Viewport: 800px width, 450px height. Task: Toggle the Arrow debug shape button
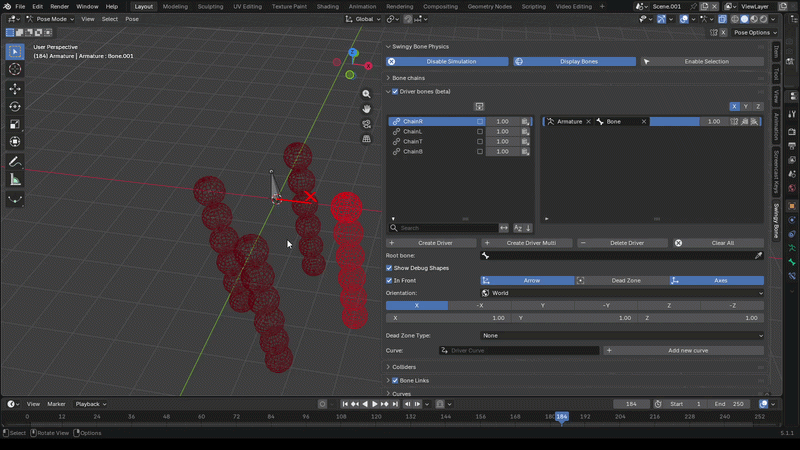[x=527, y=281]
